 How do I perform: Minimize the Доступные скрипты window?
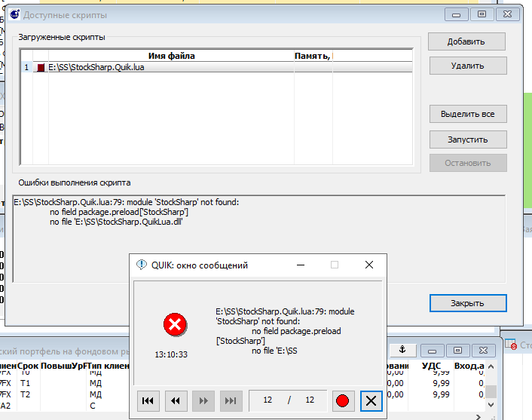click(x=457, y=14)
